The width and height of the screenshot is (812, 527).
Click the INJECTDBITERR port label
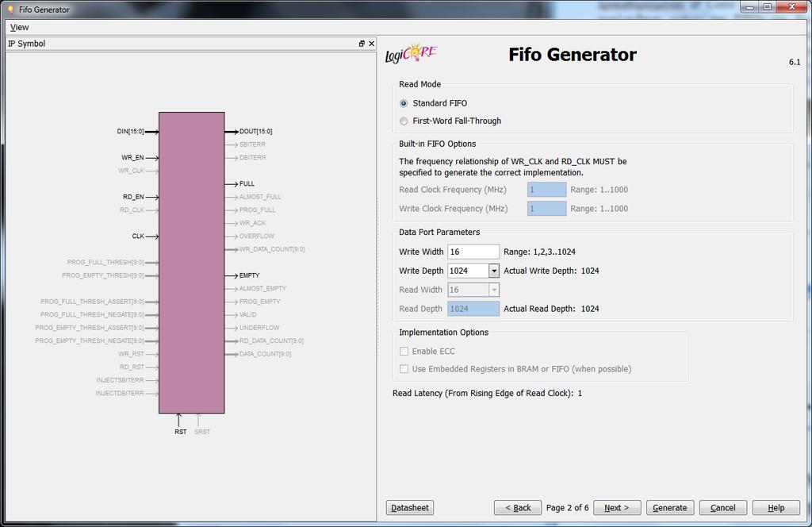tap(120, 394)
